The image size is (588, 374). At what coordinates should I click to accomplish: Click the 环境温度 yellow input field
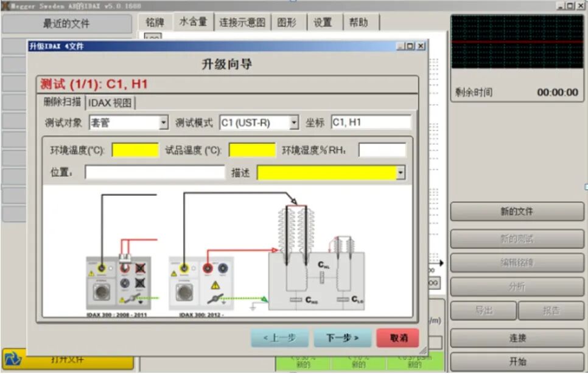pos(135,150)
